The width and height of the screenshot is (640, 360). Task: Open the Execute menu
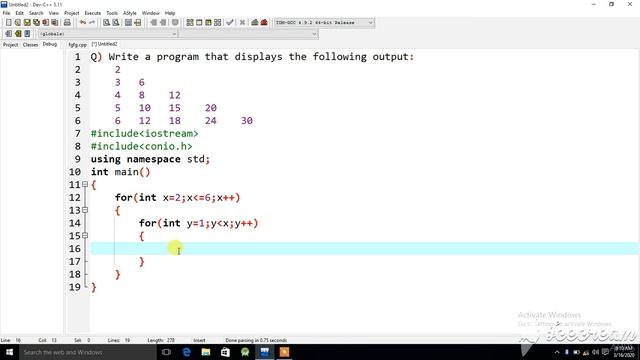93,13
